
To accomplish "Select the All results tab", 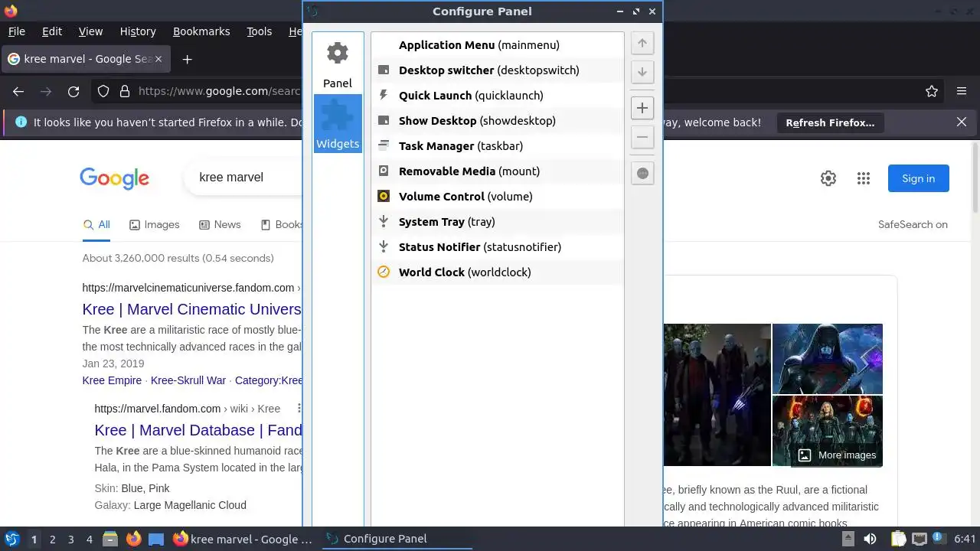I will click(96, 225).
